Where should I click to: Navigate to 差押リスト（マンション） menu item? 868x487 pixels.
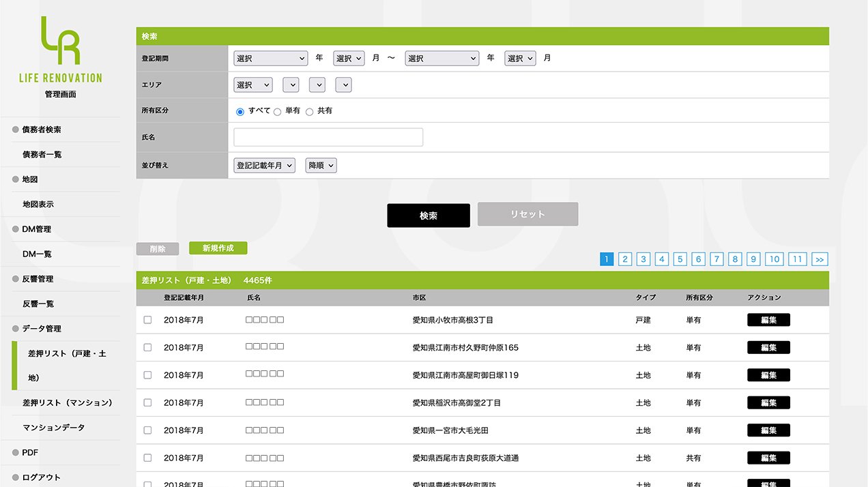click(x=67, y=403)
